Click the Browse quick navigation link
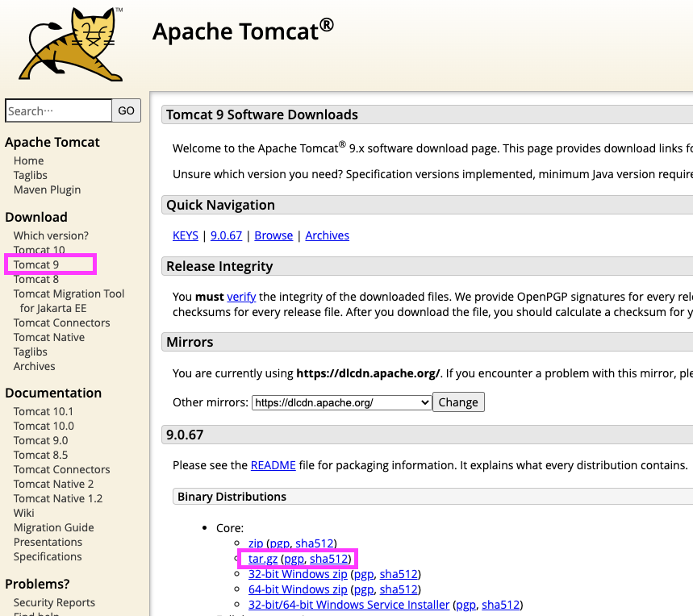 tap(273, 235)
